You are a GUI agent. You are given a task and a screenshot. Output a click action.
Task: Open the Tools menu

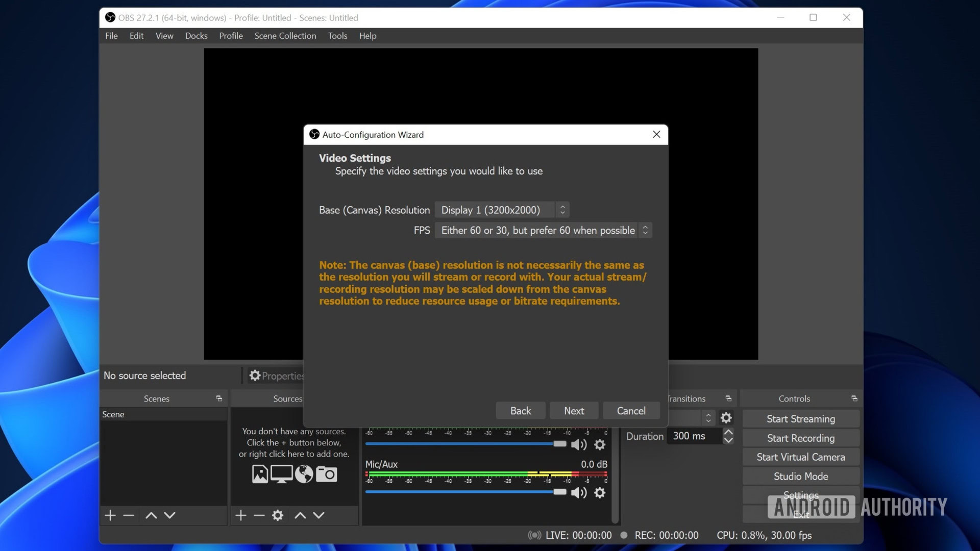click(x=337, y=36)
